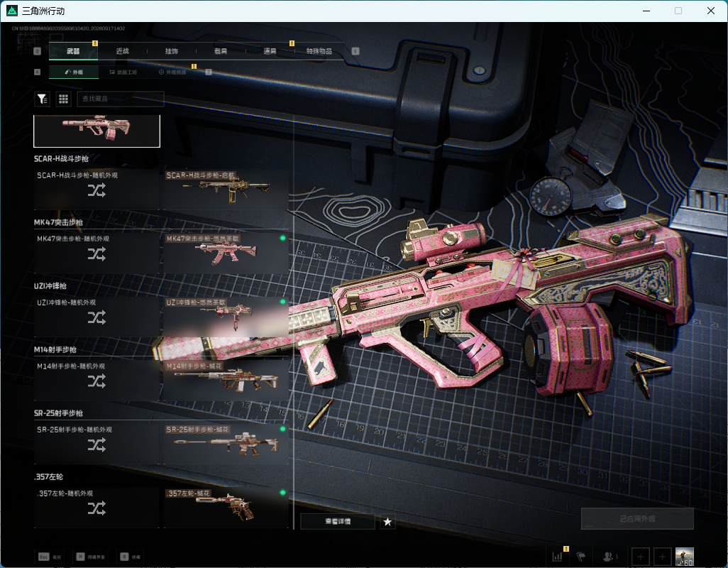Select SCAR-H战斗步枪-启航 skin thumbnail
The width and height of the screenshot is (728, 568).
tap(226, 189)
